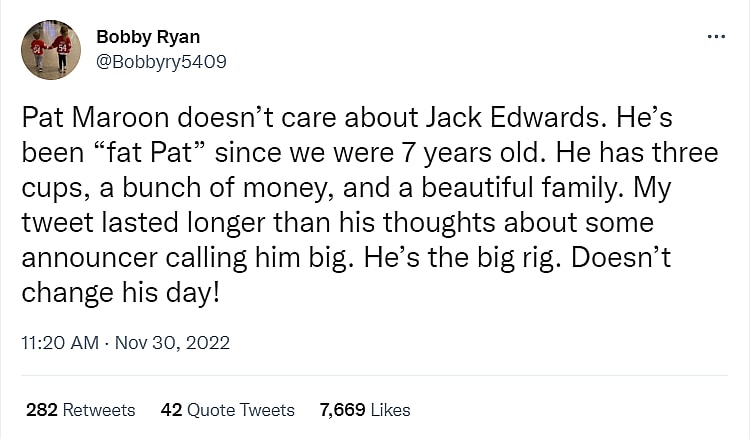Click the number 282 in the stats
Screen dimensions: 750x439
[41, 410]
